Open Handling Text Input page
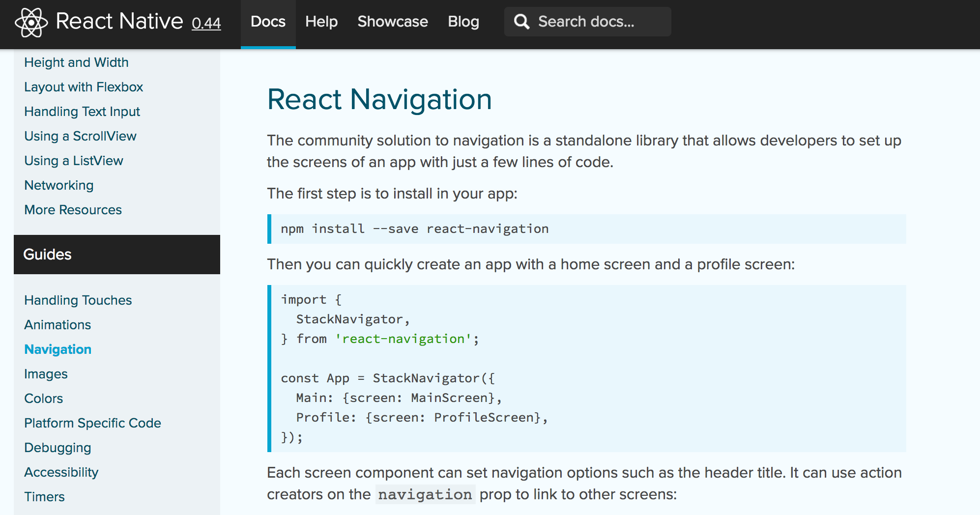 click(x=82, y=112)
